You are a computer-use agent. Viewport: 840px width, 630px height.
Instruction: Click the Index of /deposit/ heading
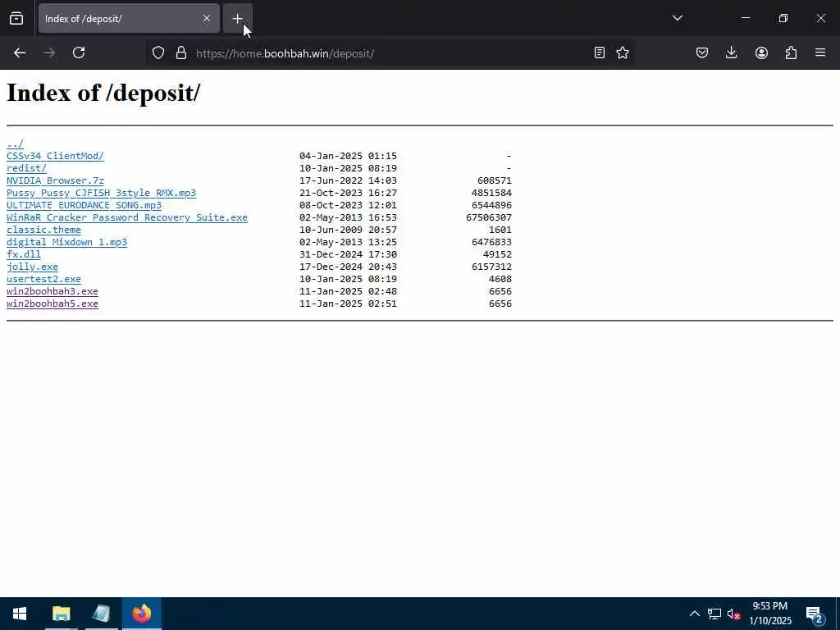click(103, 93)
